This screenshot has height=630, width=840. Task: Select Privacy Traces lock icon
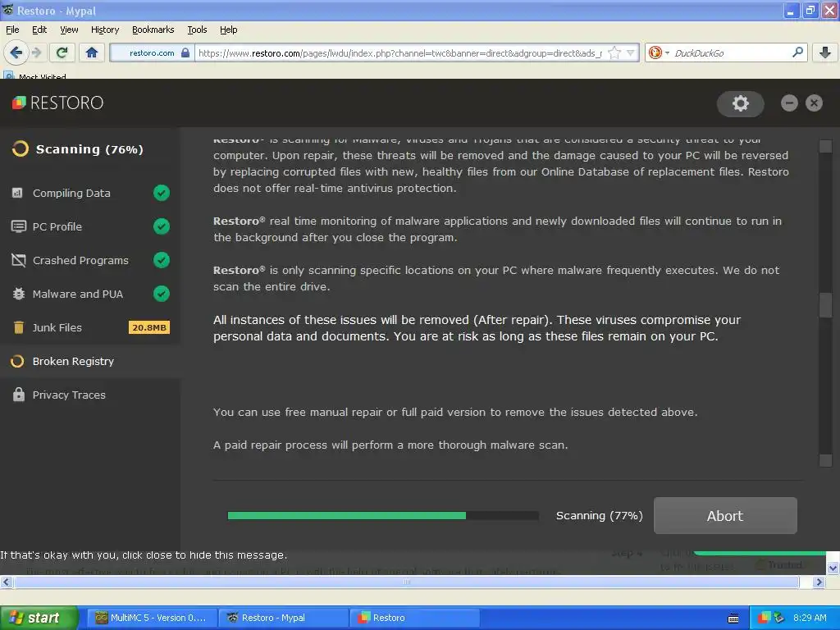pos(18,395)
